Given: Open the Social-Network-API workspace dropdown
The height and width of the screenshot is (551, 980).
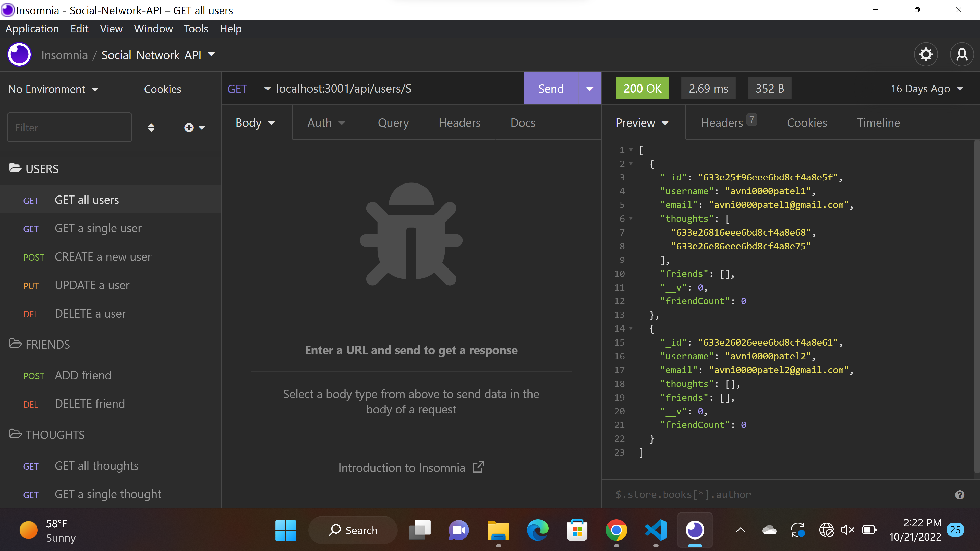Looking at the screenshot, I should (158, 55).
